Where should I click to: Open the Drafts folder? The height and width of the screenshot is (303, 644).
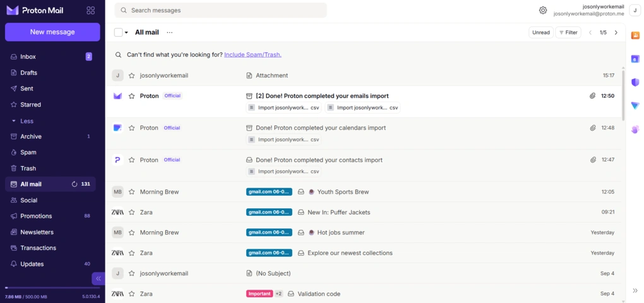tap(50, 73)
